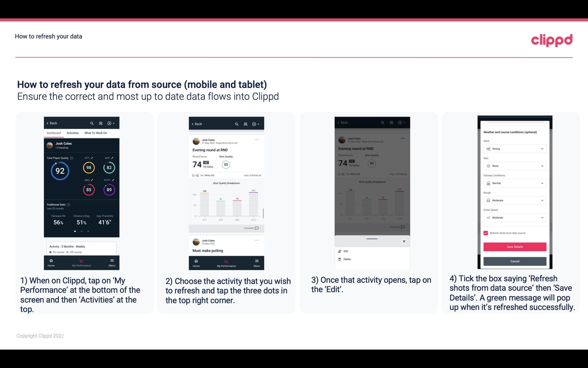This screenshot has width=588, height=368.
Task: Select the Dashboard tab
Action: [x=53, y=133]
